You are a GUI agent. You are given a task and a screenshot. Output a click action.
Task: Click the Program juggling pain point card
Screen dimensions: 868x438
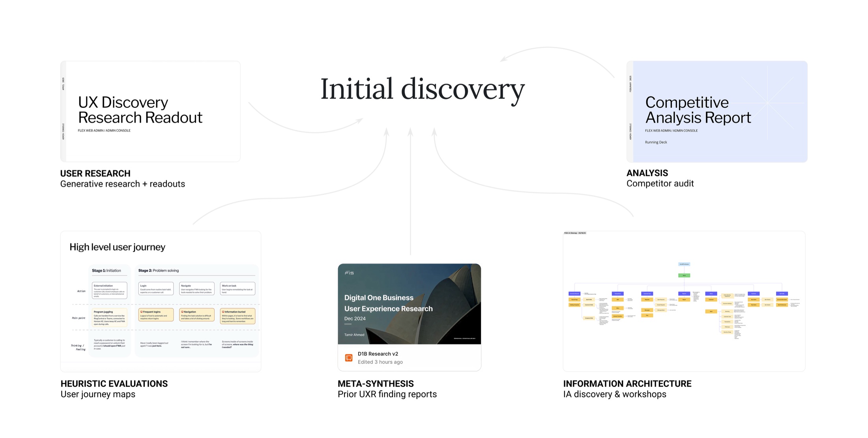[110, 317]
